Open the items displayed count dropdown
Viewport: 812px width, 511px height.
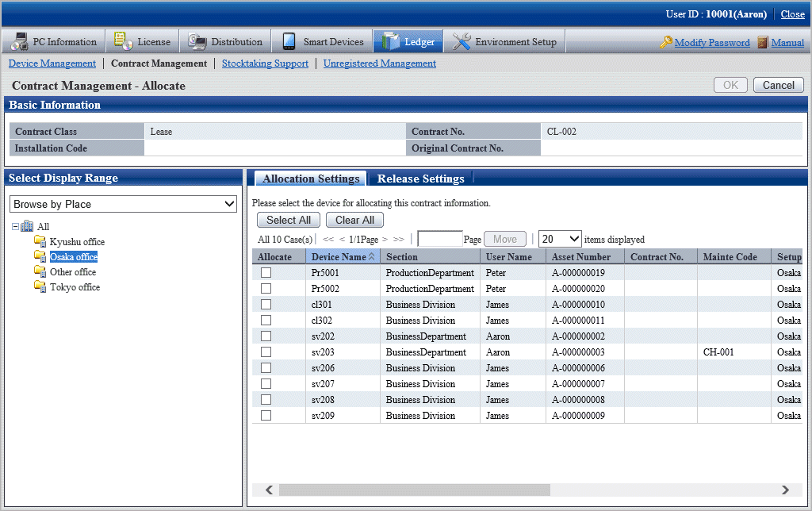(560, 239)
